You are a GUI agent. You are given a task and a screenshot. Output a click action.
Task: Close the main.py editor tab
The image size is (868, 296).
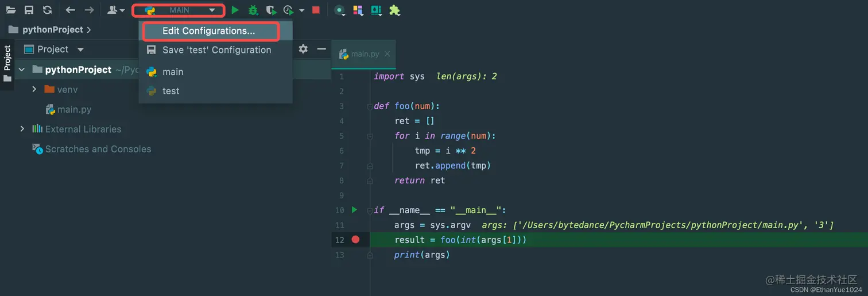387,54
